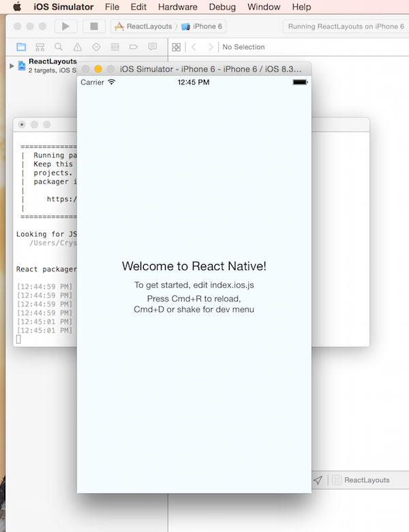Open the Apple menu
This screenshot has width=409, height=532.
(17, 7)
